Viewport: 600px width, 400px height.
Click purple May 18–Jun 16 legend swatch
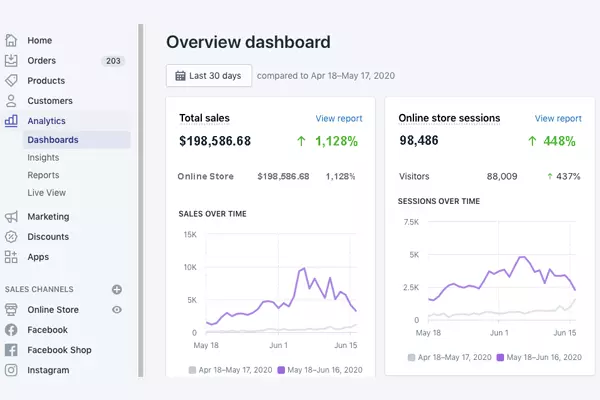281,370
